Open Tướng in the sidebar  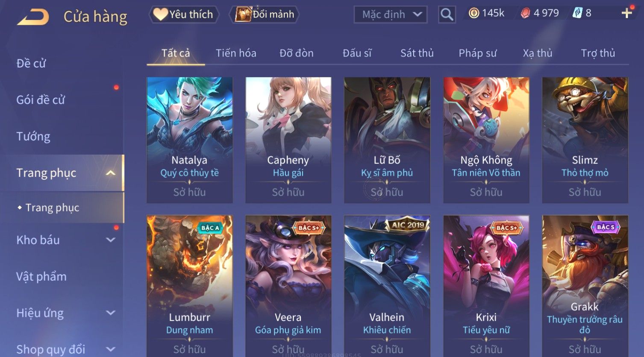(x=33, y=136)
